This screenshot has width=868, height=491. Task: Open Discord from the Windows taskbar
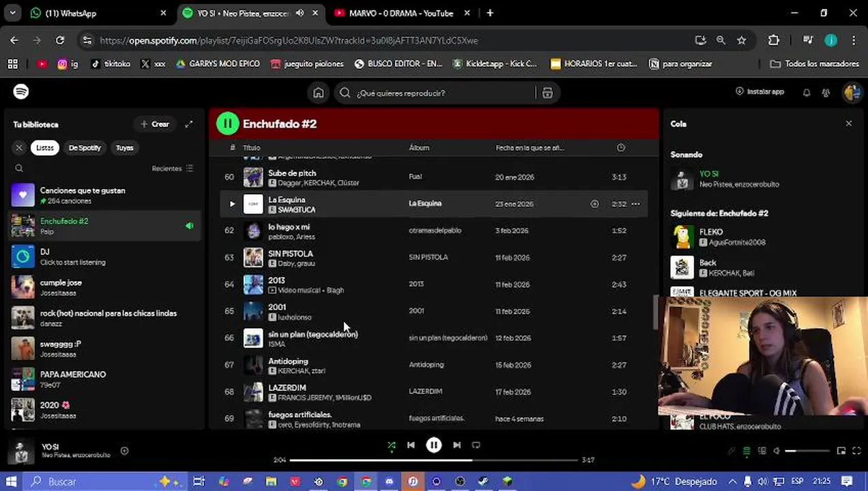pyautogui.click(x=389, y=481)
